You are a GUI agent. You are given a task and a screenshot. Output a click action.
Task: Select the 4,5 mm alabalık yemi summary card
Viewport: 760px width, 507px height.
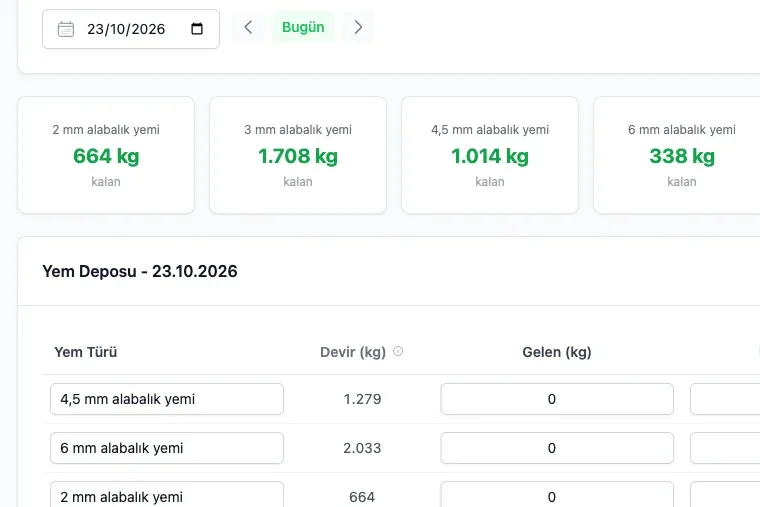490,155
